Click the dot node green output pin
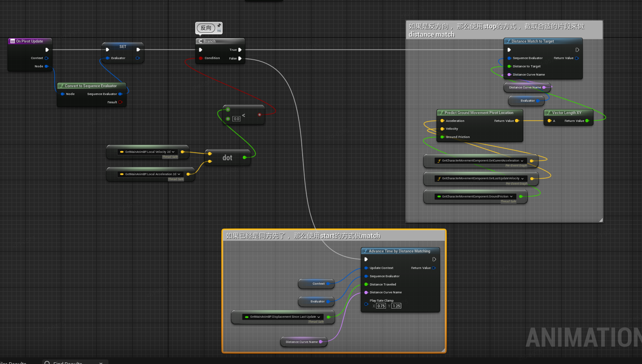 [244, 157]
